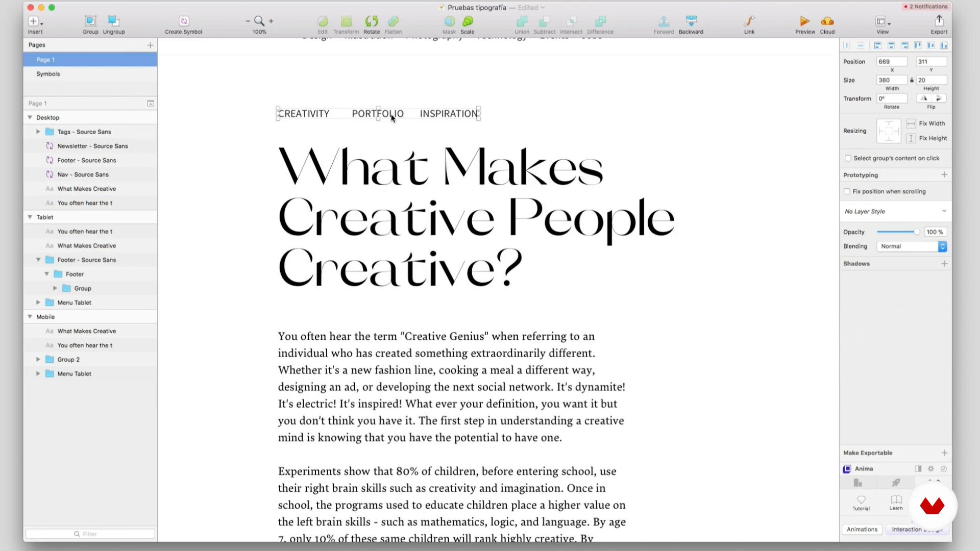The image size is (980, 551).
Task: Click the Difference boolean icon
Action: (600, 21)
